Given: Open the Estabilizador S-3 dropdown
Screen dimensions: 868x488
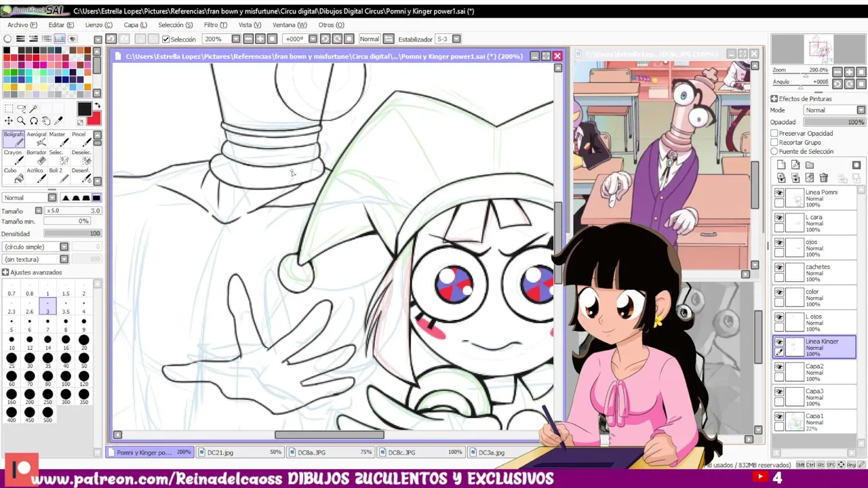Looking at the screenshot, I should (456, 39).
